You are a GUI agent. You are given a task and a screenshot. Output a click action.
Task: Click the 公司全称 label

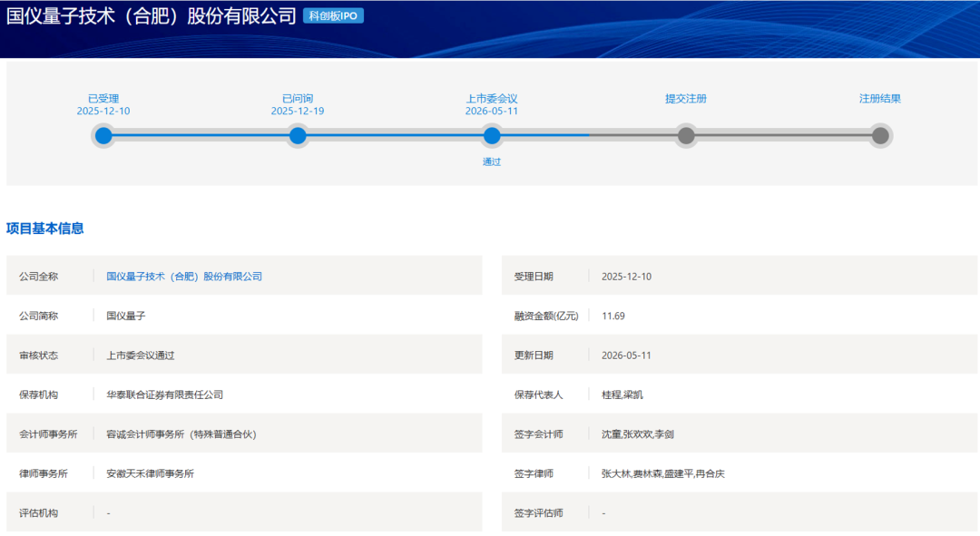click(39, 276)
